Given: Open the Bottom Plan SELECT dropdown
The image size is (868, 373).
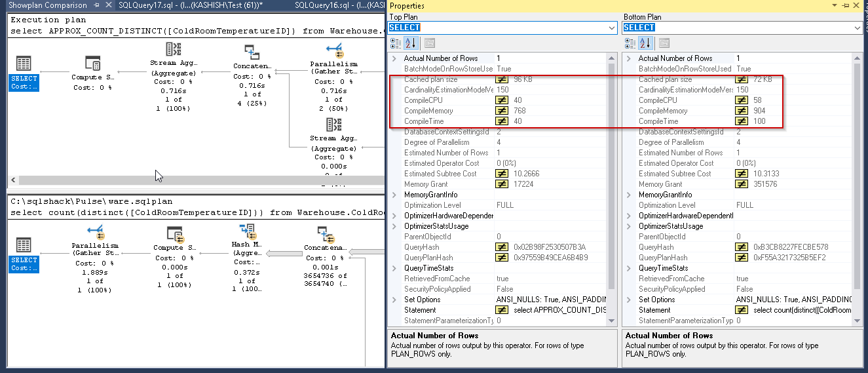Looking at the screenshot, I should [858, 28].
